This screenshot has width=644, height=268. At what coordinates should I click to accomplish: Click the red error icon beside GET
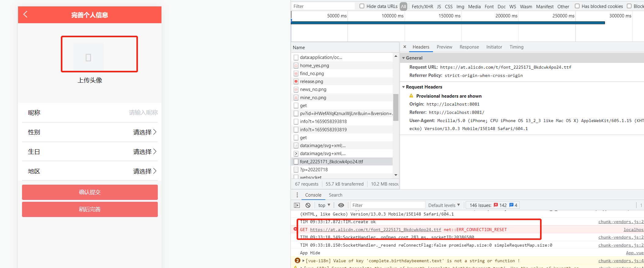(x=295, y=229)
